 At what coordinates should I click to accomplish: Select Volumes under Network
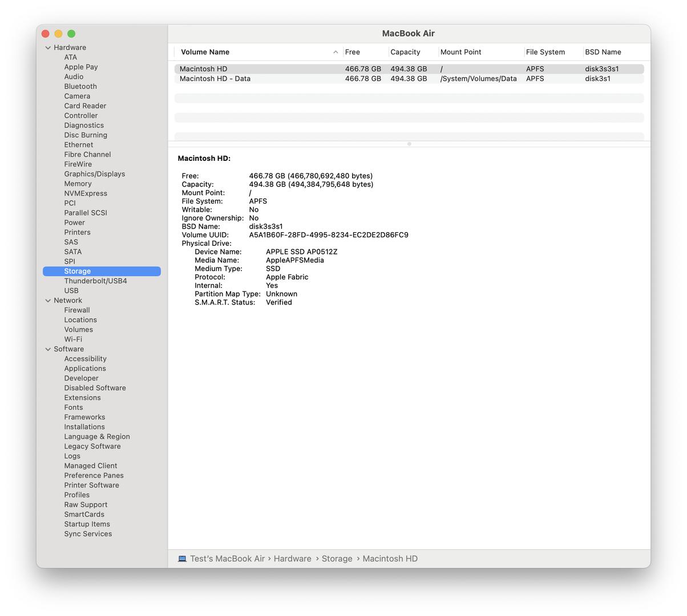coord(78,330)
